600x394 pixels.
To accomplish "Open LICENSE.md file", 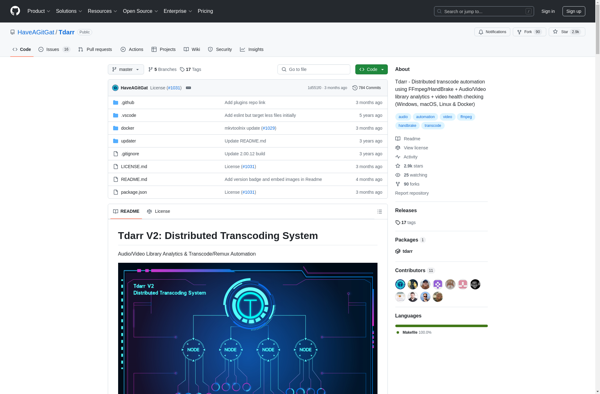I will [134, 166].
